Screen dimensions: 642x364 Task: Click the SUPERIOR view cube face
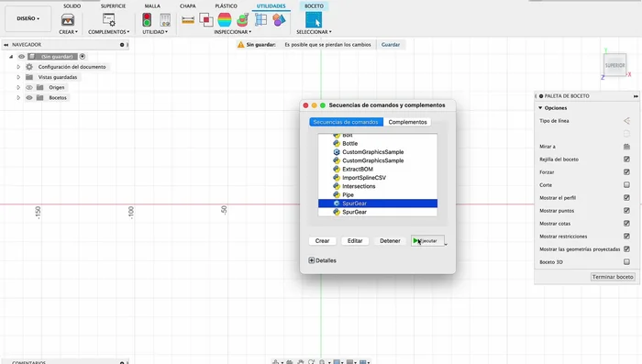point(614,65)
